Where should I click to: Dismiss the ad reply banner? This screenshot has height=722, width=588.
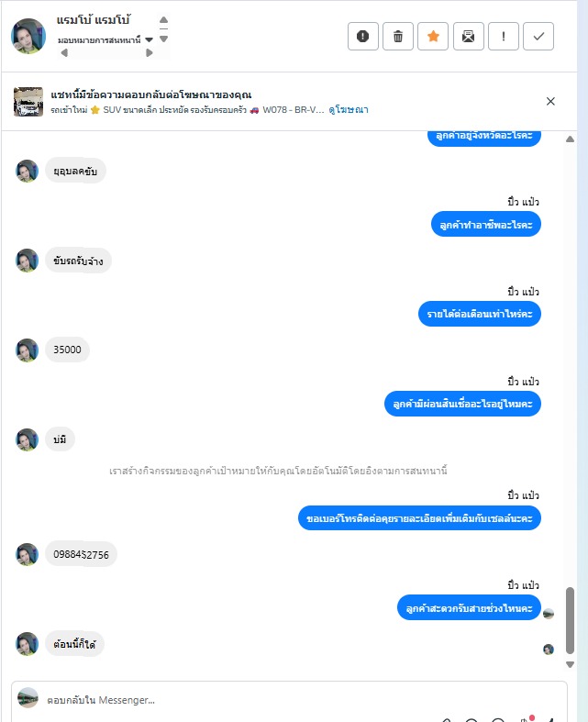(x=550, y=101)
